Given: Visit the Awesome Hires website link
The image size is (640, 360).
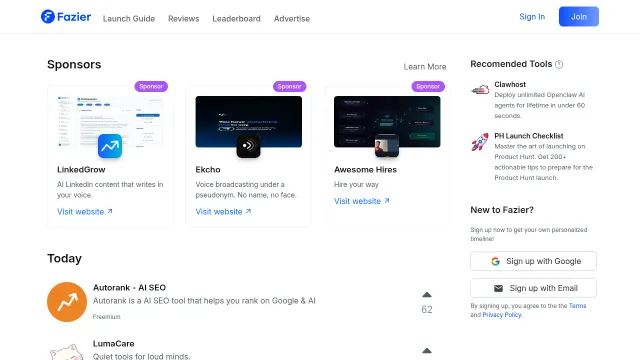Looking at the screenshot, I should tap(362, 201).
